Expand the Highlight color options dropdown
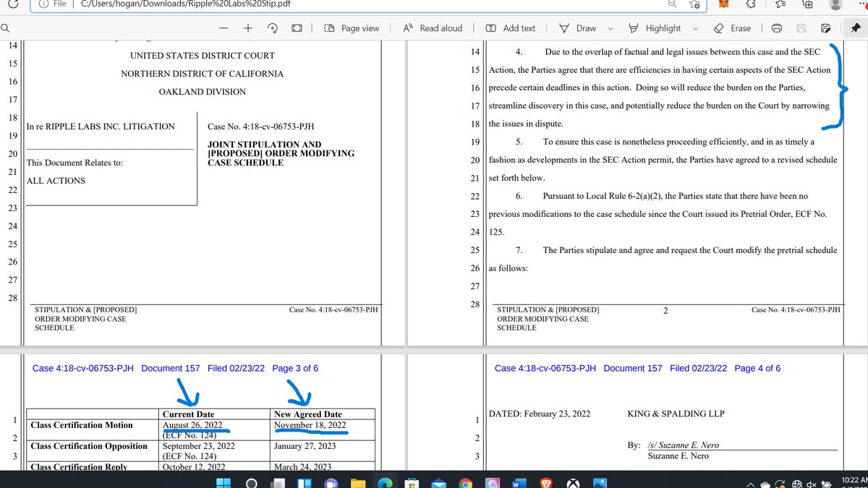This screenshot has height=488, width=868. (696, 29)
